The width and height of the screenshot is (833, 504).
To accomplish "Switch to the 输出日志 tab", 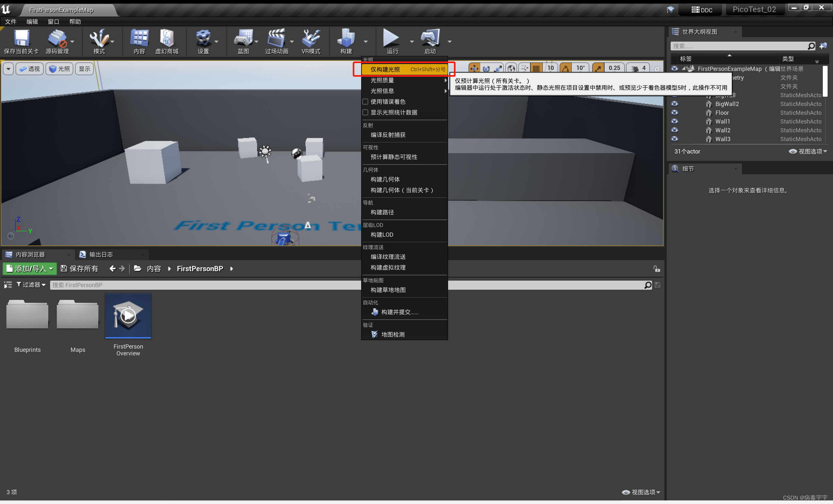I will click(101, 254).
